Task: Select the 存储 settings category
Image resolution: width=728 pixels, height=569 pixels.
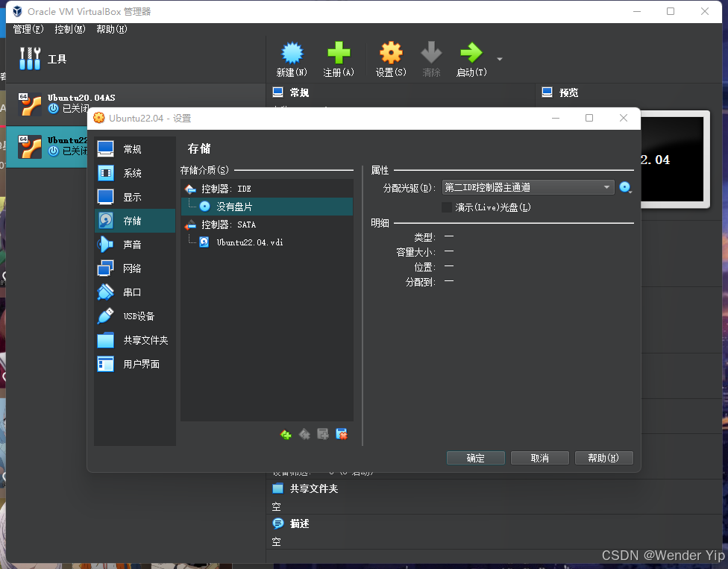Action: point(135,221)
